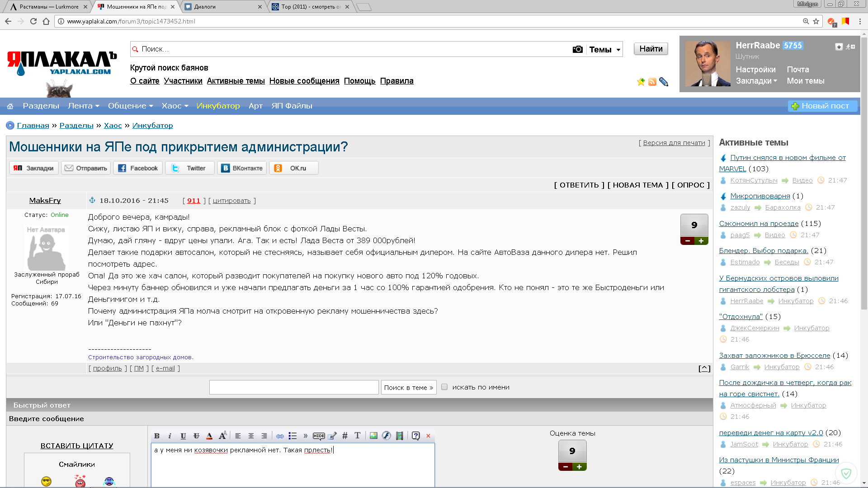
Task: Open the font color tool
Action: coord(209,436)
